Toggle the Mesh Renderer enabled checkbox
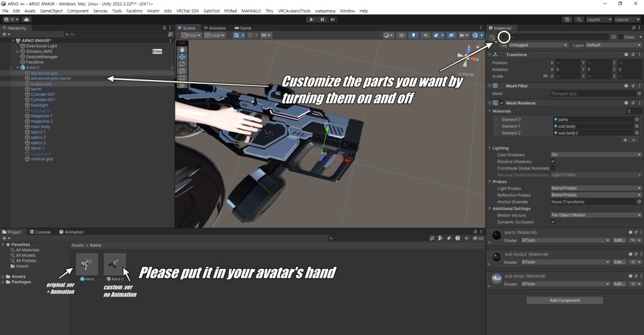 point(502,103)
